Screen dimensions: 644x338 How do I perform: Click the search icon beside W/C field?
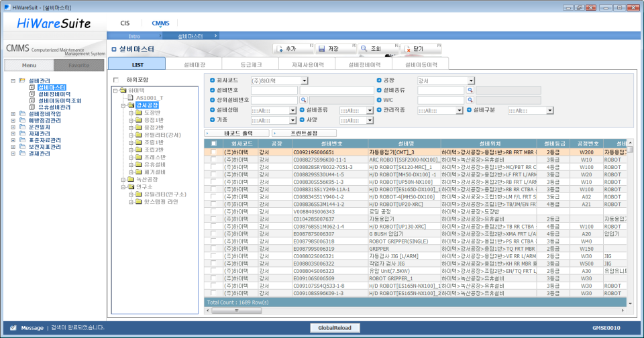tap(470, 100)
